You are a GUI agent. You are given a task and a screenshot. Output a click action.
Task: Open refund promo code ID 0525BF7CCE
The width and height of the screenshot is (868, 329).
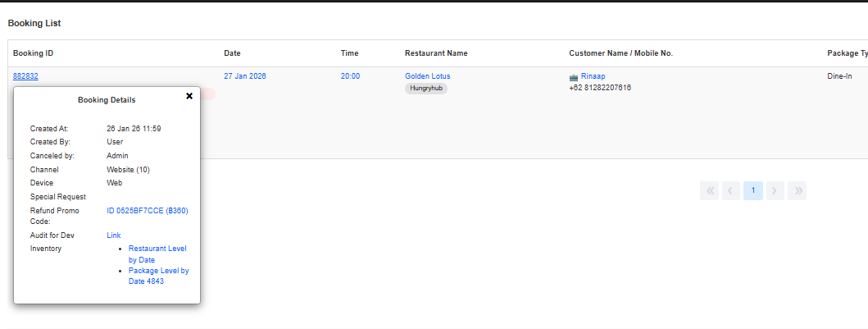(148, 211)
